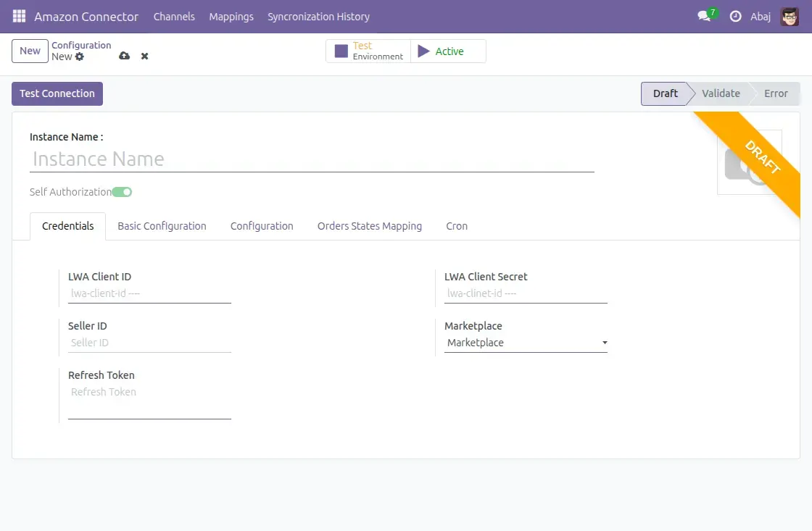Discard changes with the X icon
The width and height of the screenshot is (812, 531).
pyautogui.click(x=144, y=56)
